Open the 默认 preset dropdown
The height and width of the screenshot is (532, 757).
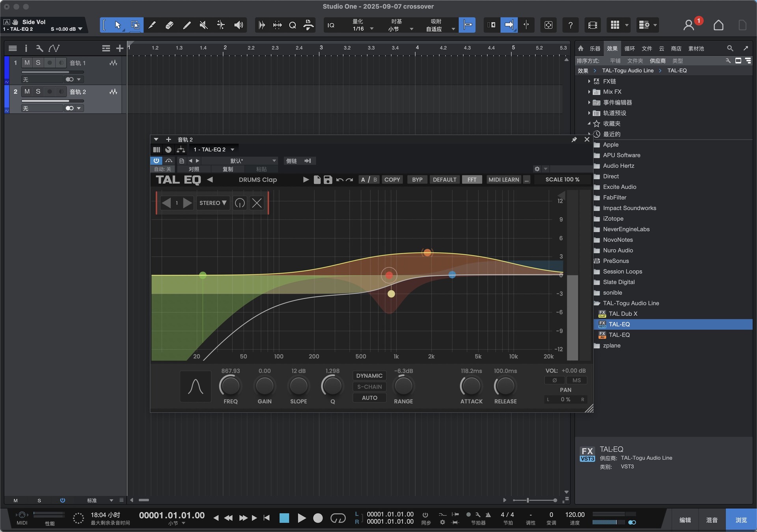tap(241, 161)
